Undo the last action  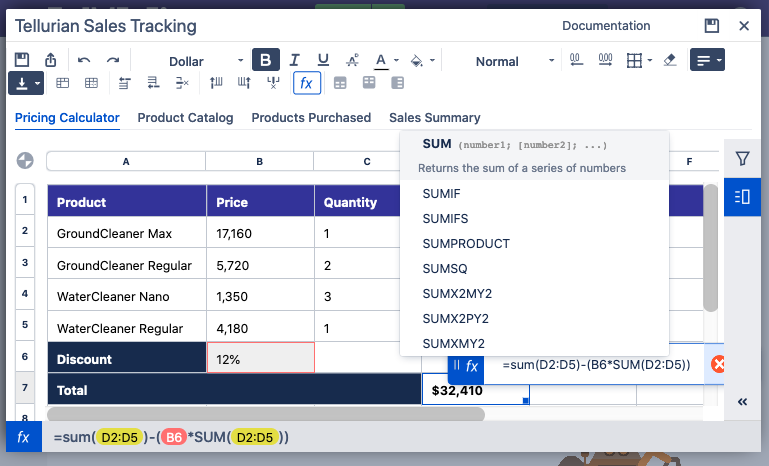pyautogui.click(x=84, y=60)
